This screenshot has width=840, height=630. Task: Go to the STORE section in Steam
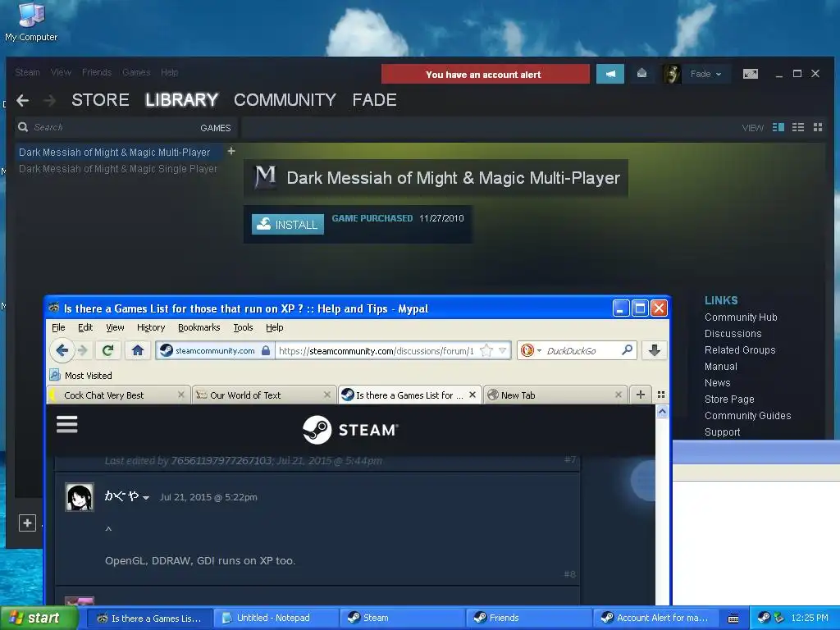coord(100,100)
